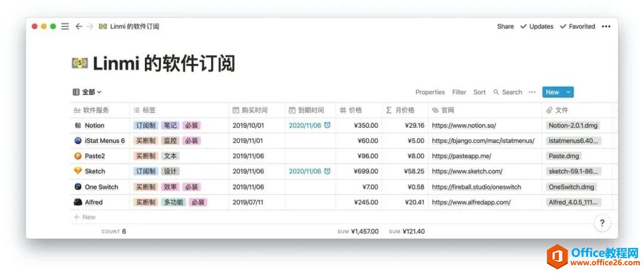Viewport: 644px width, 273px height.
Task: Open the Filter menu
Action: pyautogui.click(x=459, y=92)
